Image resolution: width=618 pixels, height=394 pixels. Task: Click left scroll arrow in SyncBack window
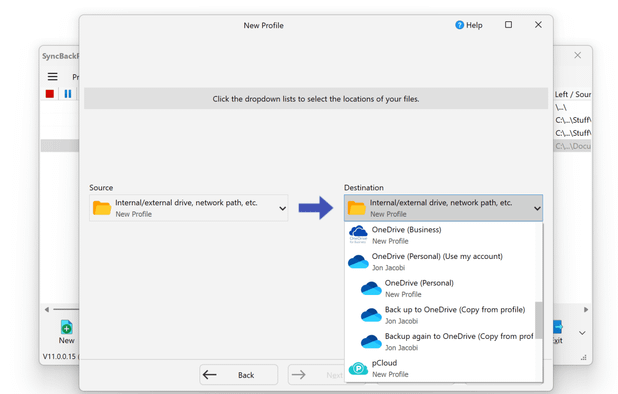47,309
